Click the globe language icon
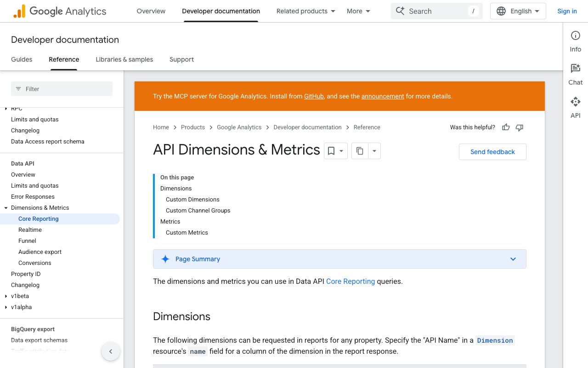 [x=501, y=11]
